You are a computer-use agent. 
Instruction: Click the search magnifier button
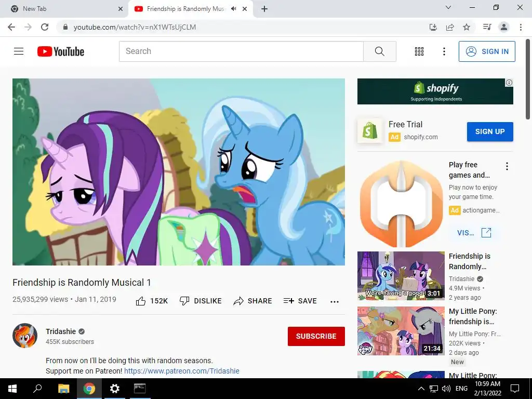(380, 51)
